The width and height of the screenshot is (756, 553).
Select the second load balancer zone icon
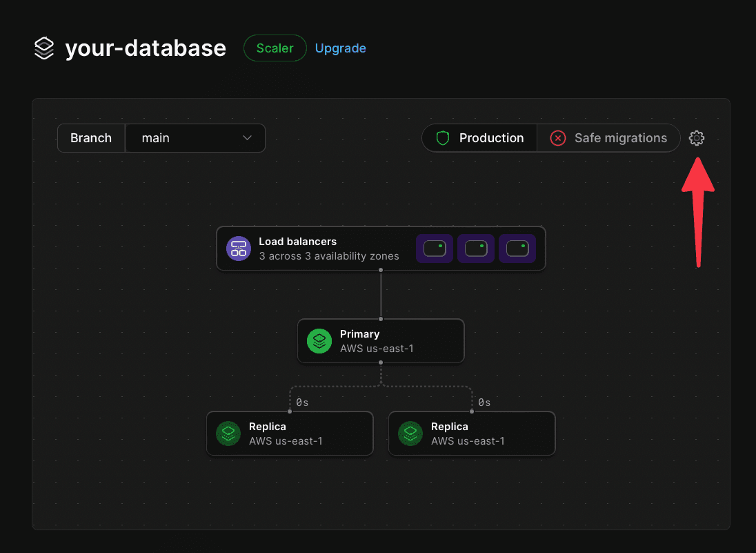click(x=476, y=249)
